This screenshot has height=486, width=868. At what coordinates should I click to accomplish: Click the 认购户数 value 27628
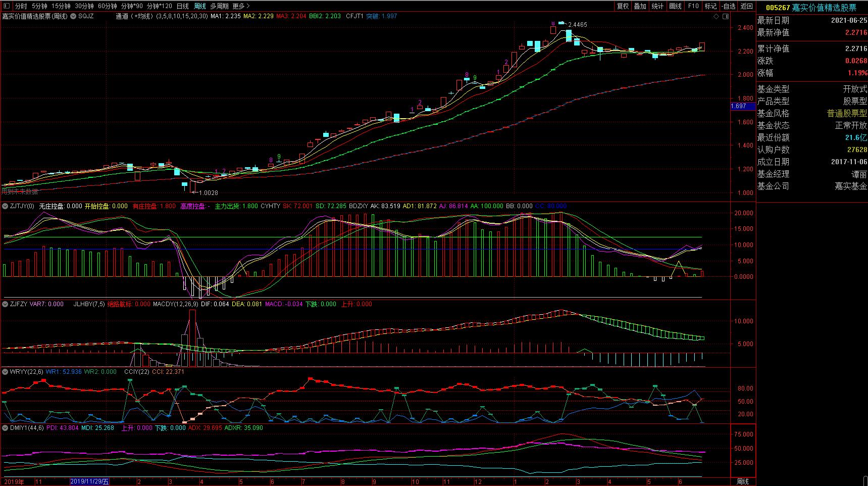(x=857, y=150)
